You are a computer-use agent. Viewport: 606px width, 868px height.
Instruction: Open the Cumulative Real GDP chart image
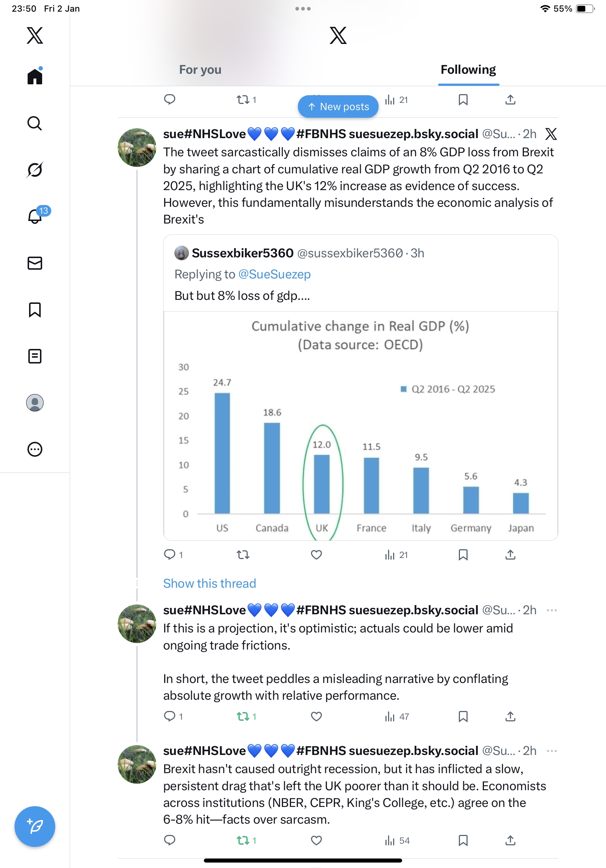click(360, 425)
